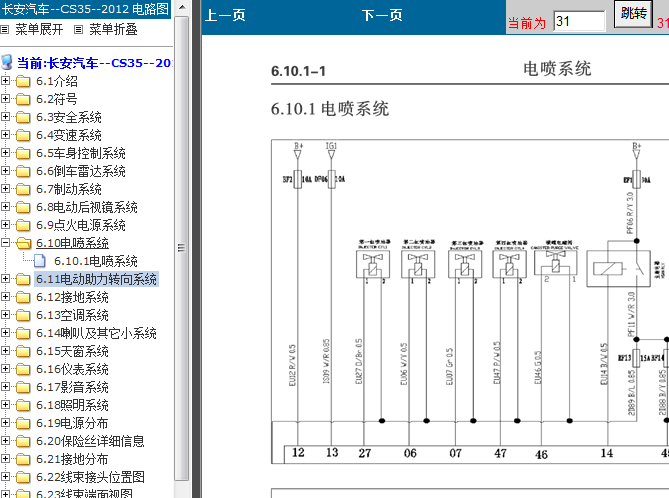
Task: Click the tree panel vertical scrollbar thumb
Action: tap(181, 248)
